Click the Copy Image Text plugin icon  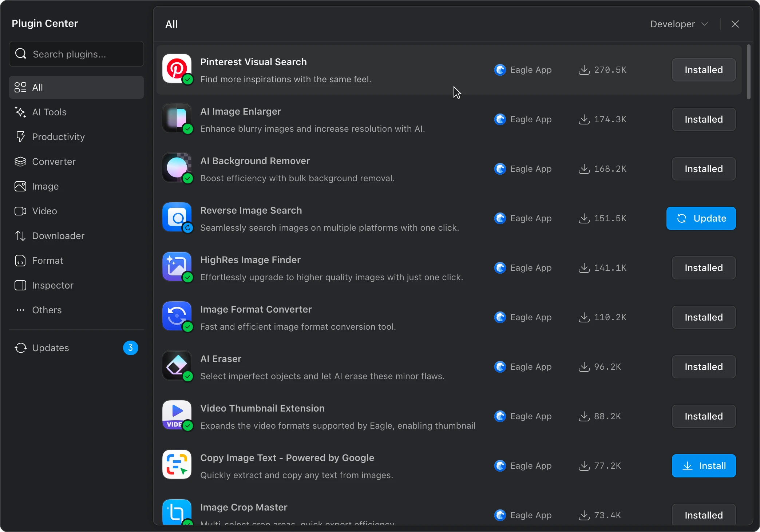[177, 465]
